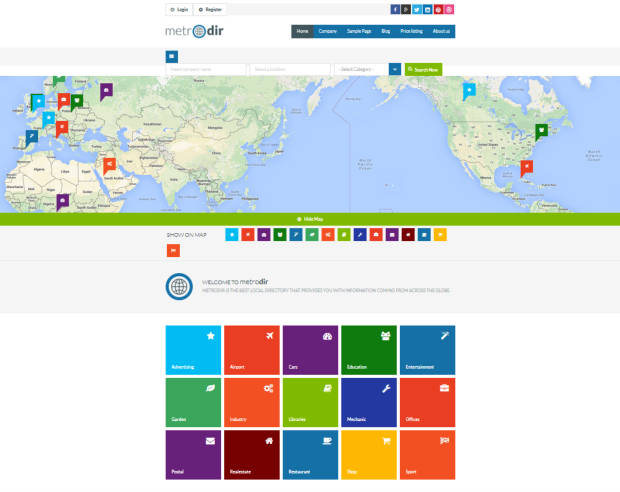Click the blue map marker in Spain

(x=32, y=138)
